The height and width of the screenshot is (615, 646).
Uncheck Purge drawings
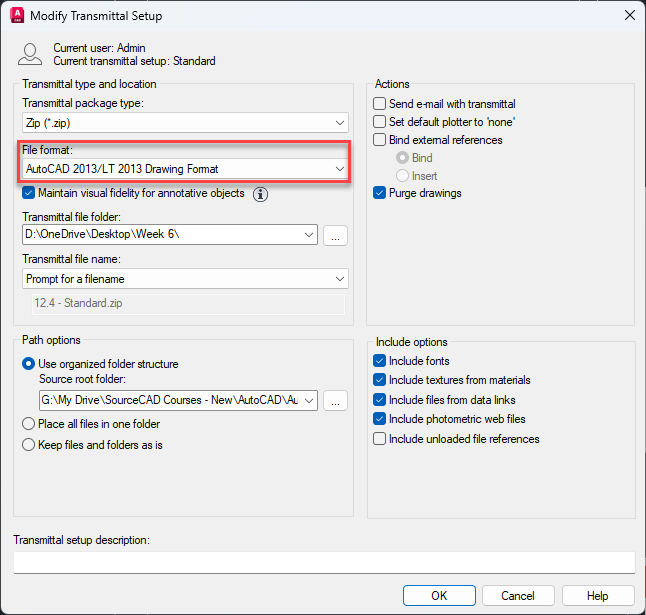pos(417,193)
